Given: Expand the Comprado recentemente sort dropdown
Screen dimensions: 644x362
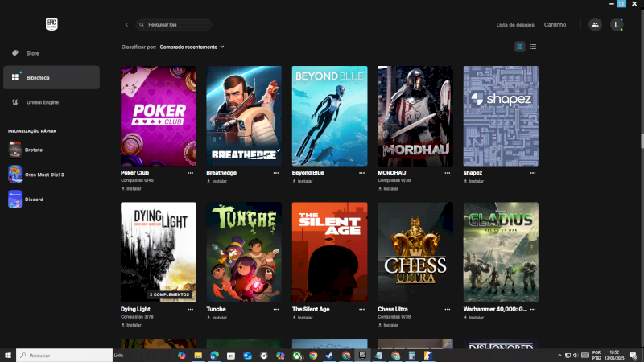Looking at the screenshot, I should tap(192, 47).
